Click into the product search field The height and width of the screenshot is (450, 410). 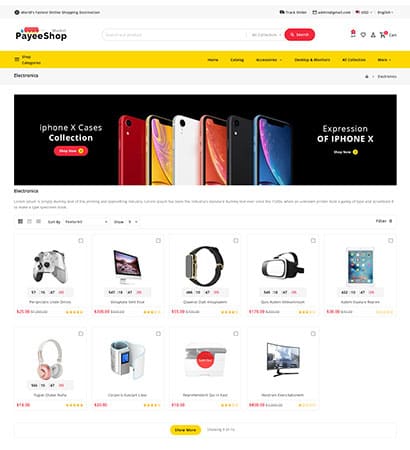(174, 35)
